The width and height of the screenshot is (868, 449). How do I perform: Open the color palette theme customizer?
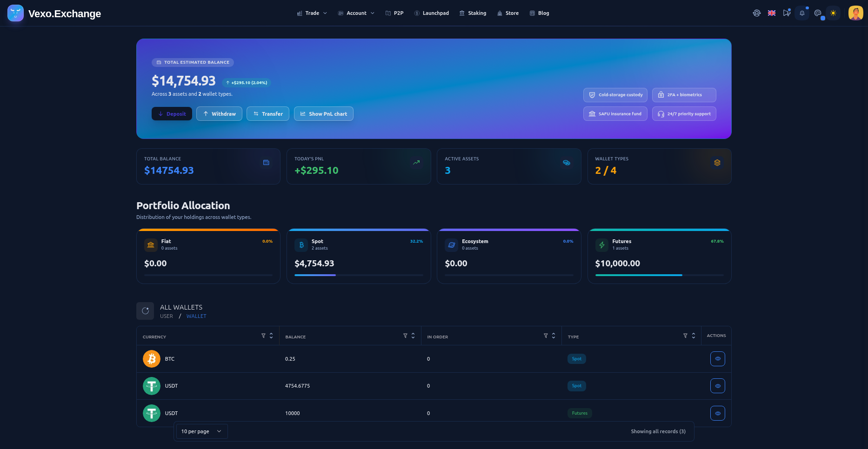pos(818,13)
